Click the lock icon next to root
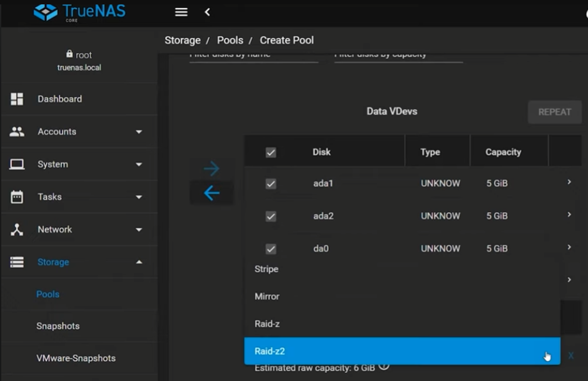This screenshot has height=381, width=588. (x=69, y=54)
